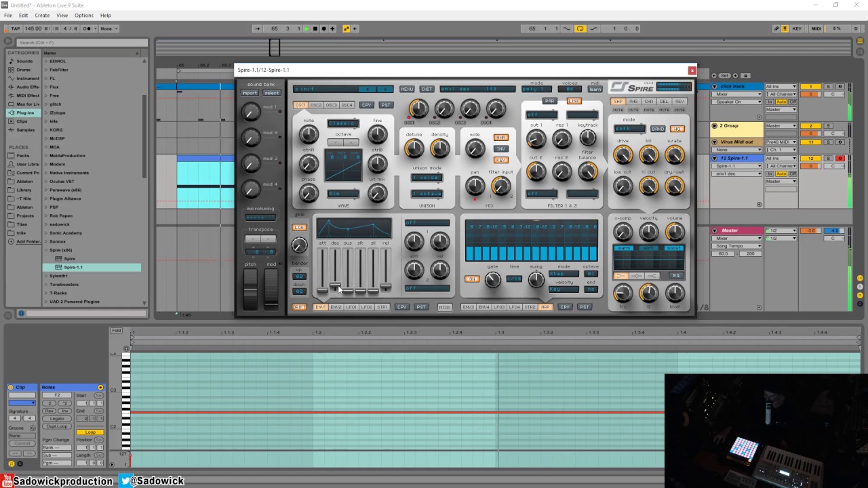Open the Pro40 MIDI output dropdown
Screen dimensions: 868x488
(781, 142)
